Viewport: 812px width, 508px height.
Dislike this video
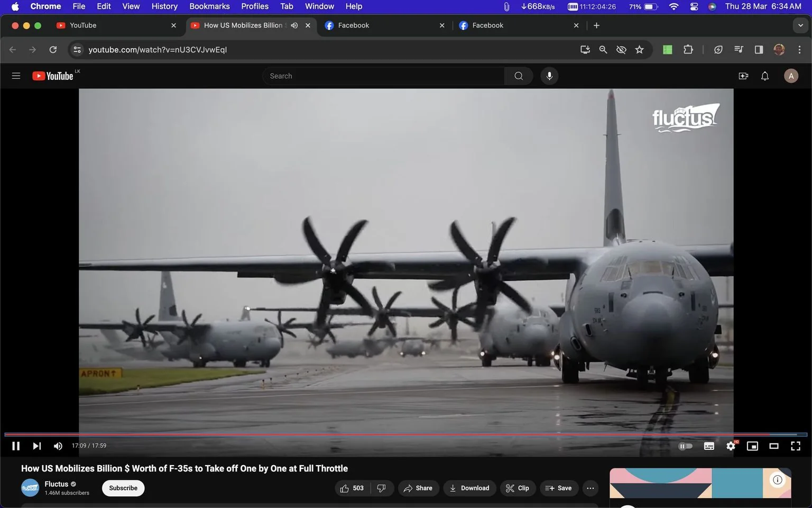(x=382, y=488)
